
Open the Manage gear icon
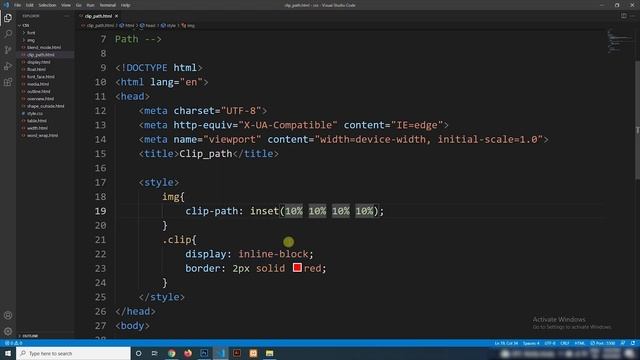[x=8, y=331]
